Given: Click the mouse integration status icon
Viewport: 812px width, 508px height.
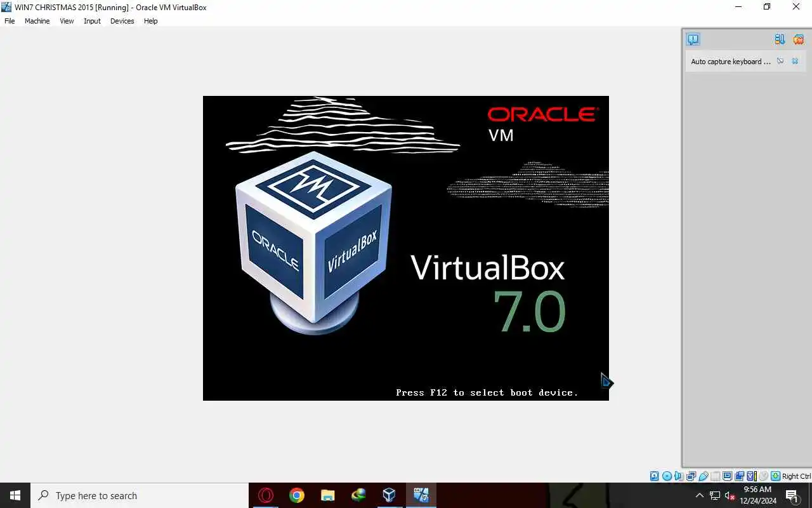Looking at the screenshot, I should tap(764, 476).
